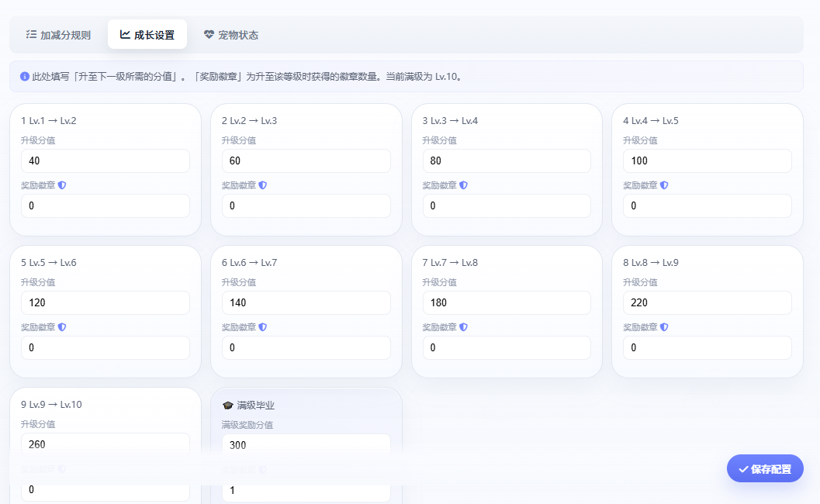Focus the Lv.7 → Lv.8 升级分值 field with 180
This screenshot has width=820, height=504.
tap(507, 302)
